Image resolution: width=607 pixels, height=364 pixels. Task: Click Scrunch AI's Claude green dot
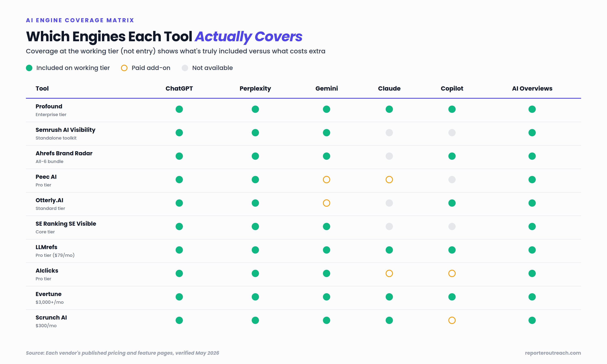(389, 320)
